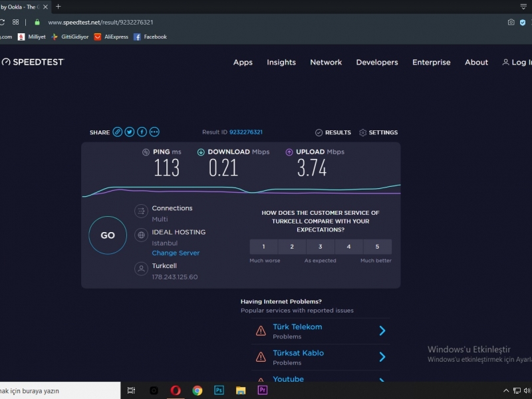Click the IDEAL HOSTING globe icon
532x399 pixels.
(x=141, y=235)
